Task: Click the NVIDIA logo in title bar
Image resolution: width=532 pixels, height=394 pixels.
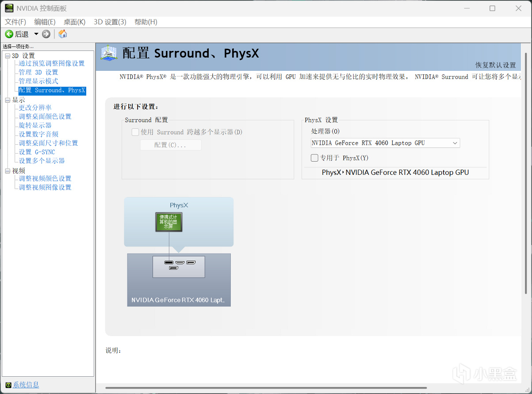Action: [9, 8]
